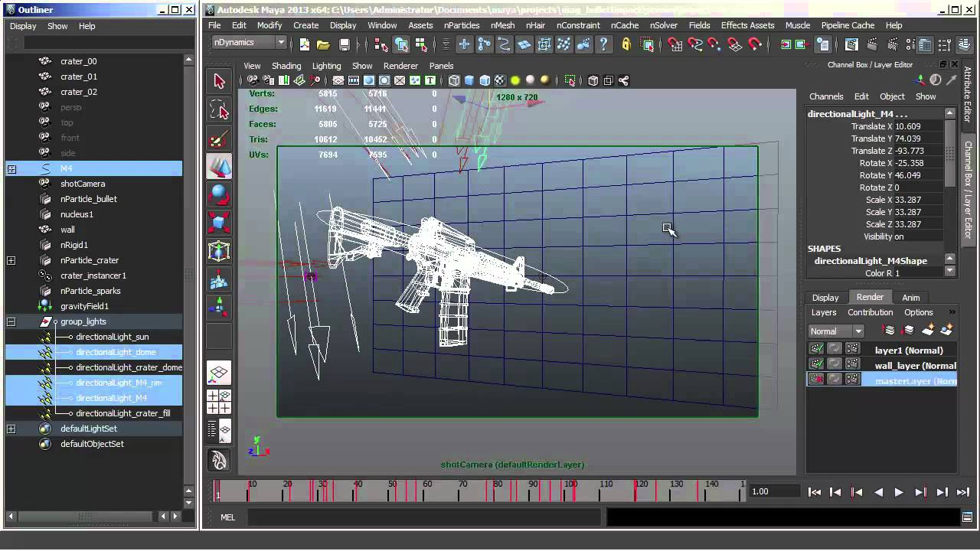Pick the Rotate tool sphere icon
This screenshot has width=980, height=551.
point(219,195)
